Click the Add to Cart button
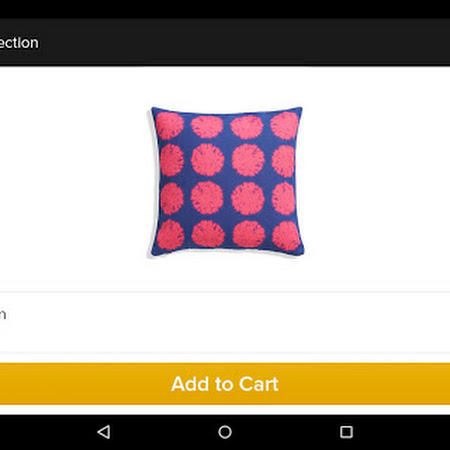The width and height of the screenshot is (450, 450). pyautogui.click(x=225, y=384)
